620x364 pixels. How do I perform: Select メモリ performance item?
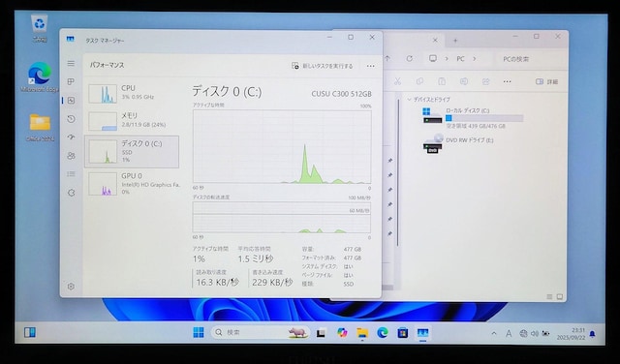(132, 121)
